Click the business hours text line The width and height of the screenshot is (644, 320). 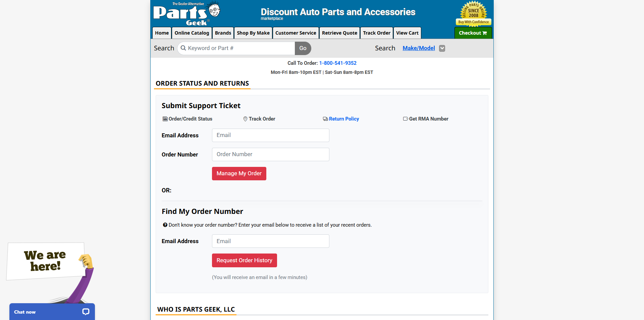pos(322,72)
